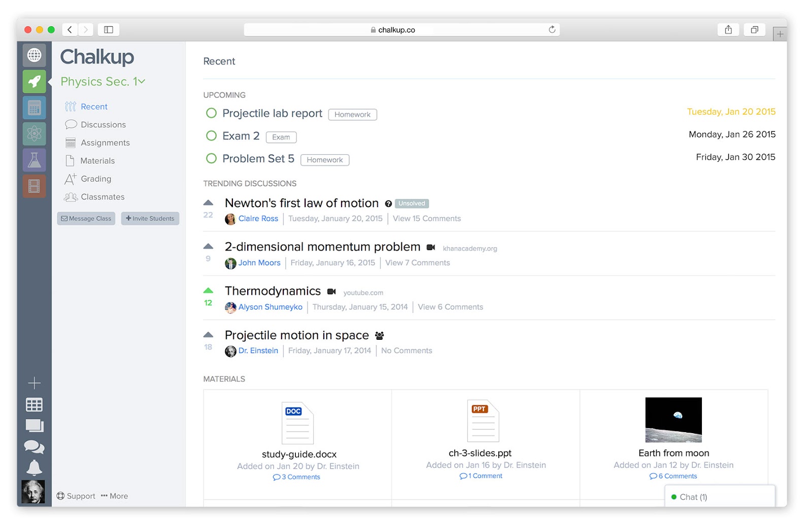Open the chat bubbles icon in sidebar

pos(34,447)
